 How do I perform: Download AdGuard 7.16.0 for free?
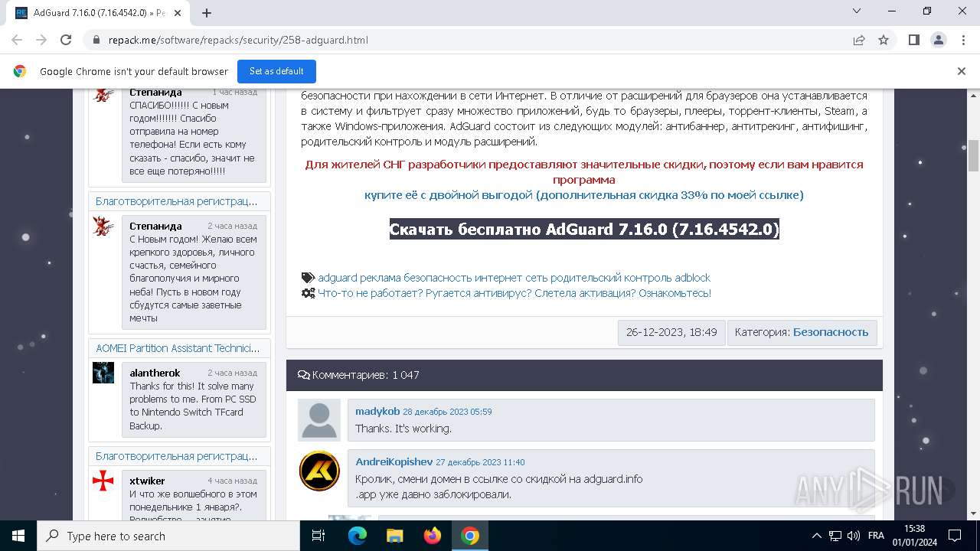pos(584,230)
